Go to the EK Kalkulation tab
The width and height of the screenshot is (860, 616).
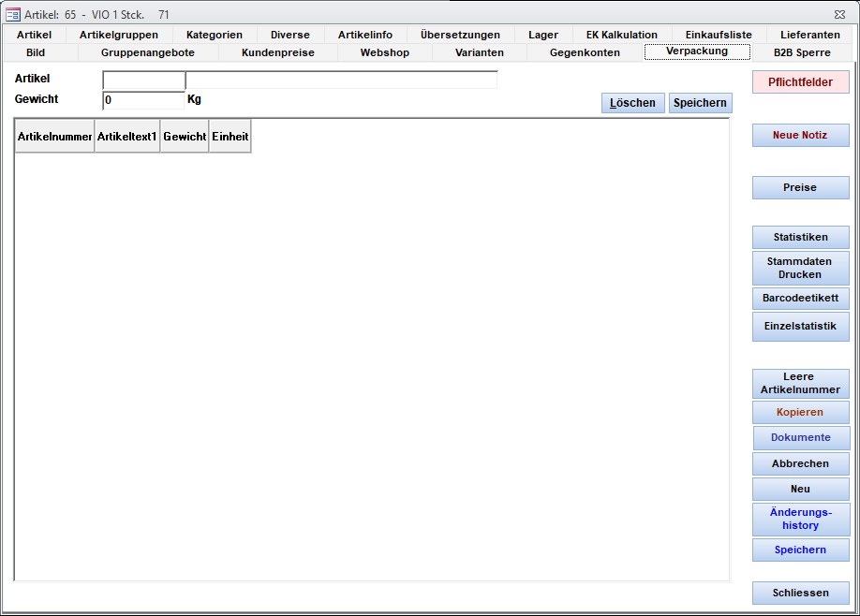click(621, 35)
